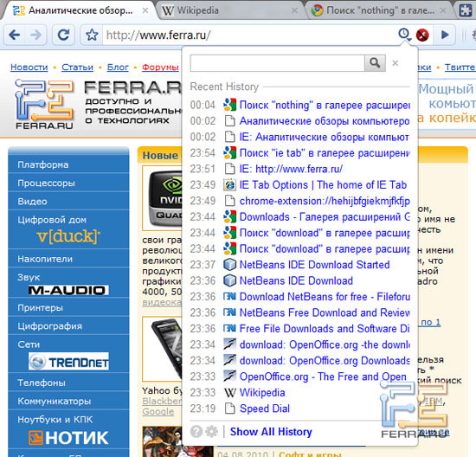Click inside the history search field

point(278,63)
